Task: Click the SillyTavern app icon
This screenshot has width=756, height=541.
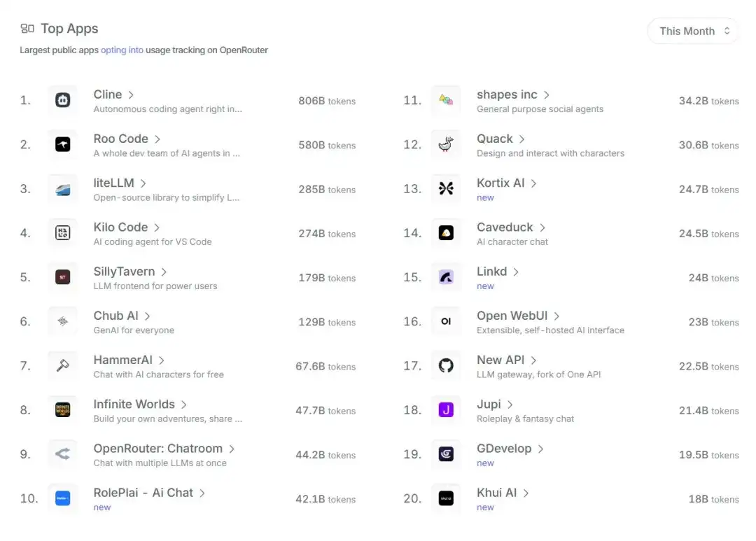Action: point(63,277)
